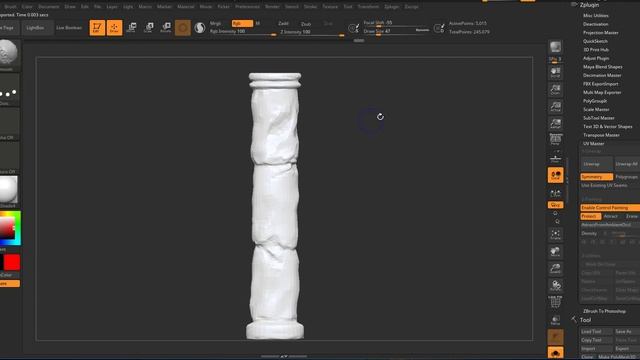Viewport: 640px width, 360px height.
Task: Expand the Deactivation plugin section
Action: (x=596, y=24)
